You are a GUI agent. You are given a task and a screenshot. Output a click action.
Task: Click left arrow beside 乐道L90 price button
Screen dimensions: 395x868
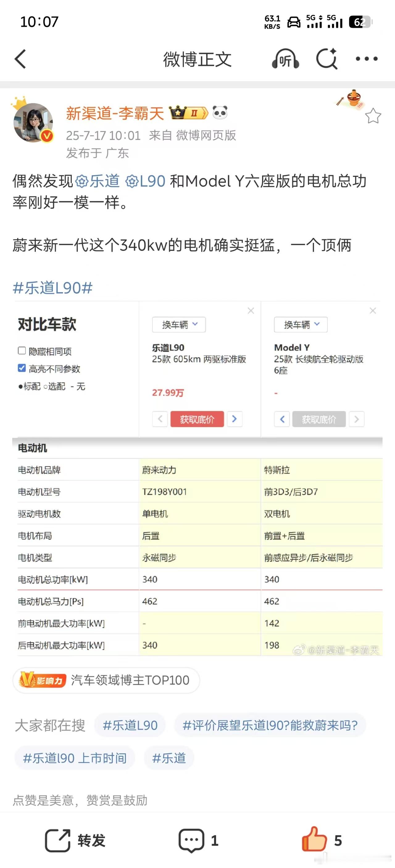tap(160, 419)
